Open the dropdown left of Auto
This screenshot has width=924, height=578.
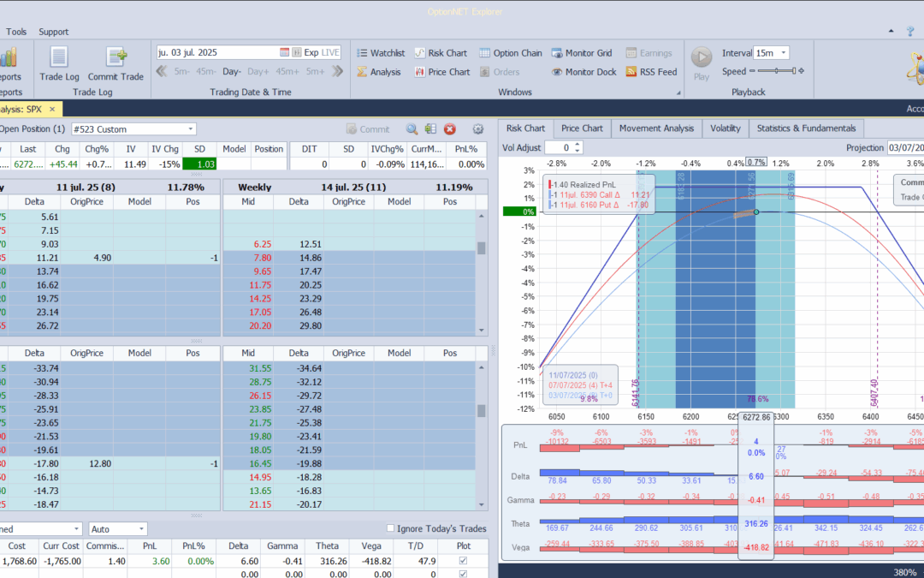pyautogui.click(x=76, y=529)
